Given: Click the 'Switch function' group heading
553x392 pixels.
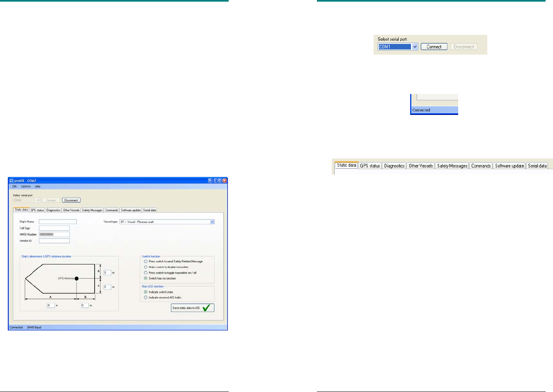Looking at the screenshot, I should point(151,257).
